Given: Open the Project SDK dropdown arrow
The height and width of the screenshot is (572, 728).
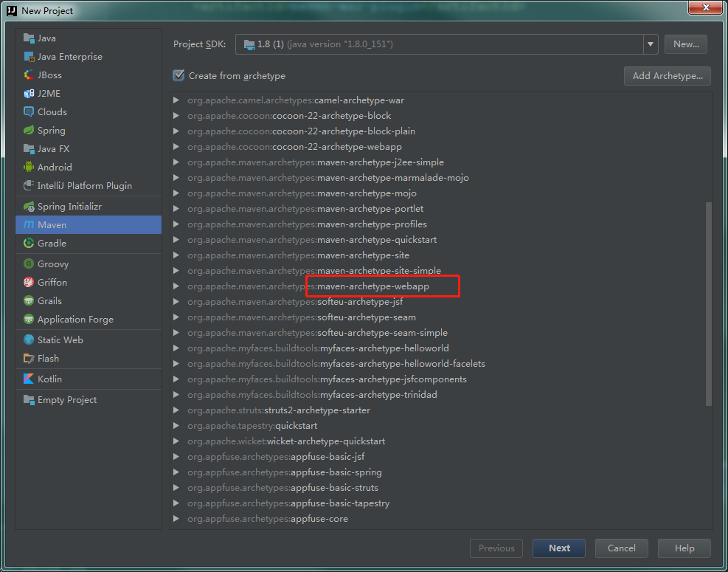Looking at the screenshot, I should (x=651, y=44).
